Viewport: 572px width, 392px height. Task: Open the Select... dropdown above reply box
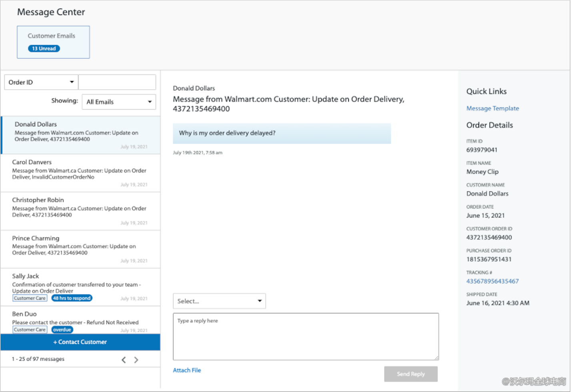219,301
